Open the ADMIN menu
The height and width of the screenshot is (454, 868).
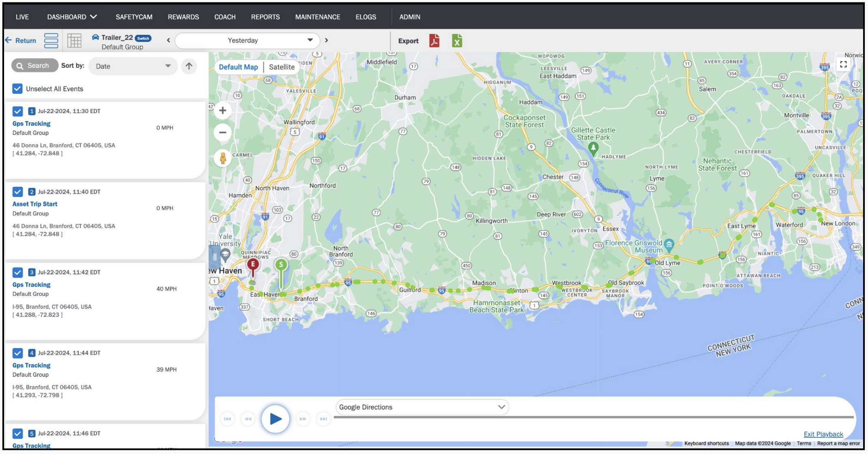coord(410,17)
